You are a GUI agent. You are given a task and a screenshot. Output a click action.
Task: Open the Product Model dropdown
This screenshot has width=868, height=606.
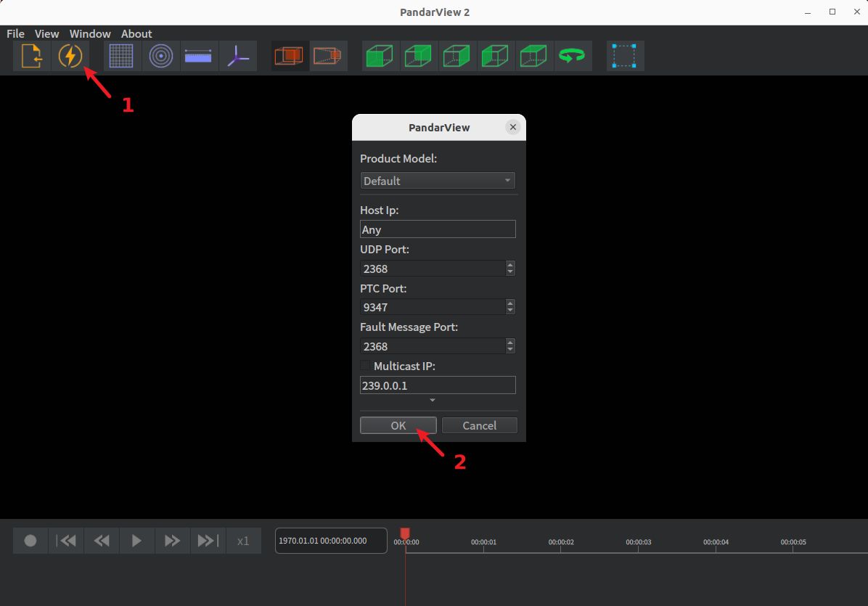(438, 181)
